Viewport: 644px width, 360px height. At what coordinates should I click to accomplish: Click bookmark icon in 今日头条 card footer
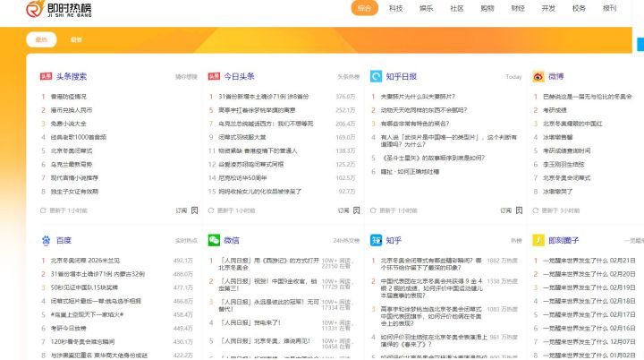click(x=357, y=210)
